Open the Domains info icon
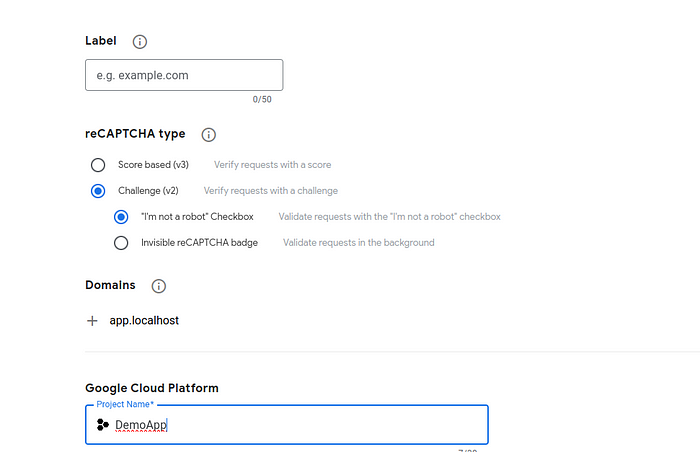 (158, 286)
